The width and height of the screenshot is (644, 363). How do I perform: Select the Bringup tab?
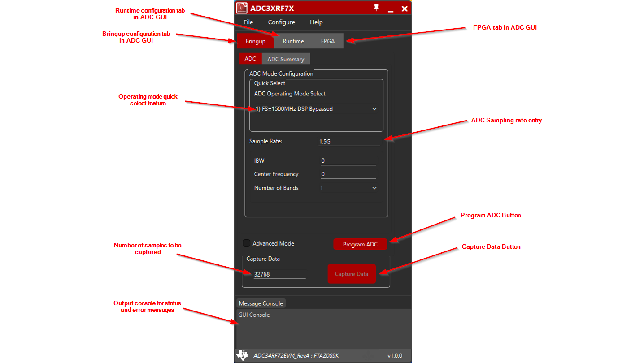click(x=255, y=41)
